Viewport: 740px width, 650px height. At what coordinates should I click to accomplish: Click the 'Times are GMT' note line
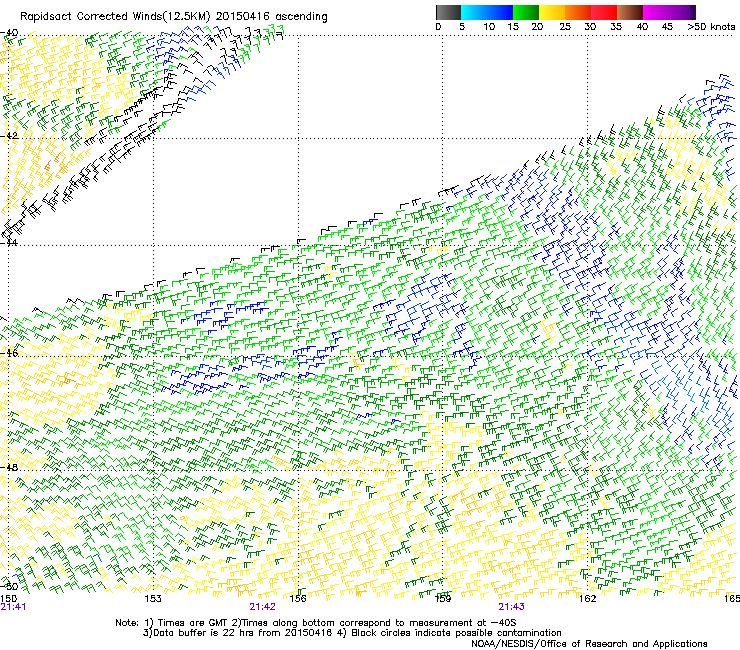coord(316,623)
